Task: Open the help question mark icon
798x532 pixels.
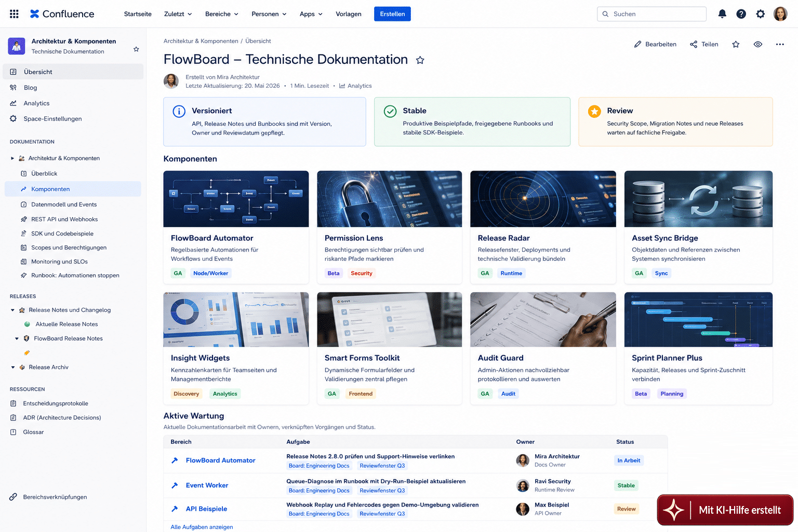Action: 741,14
